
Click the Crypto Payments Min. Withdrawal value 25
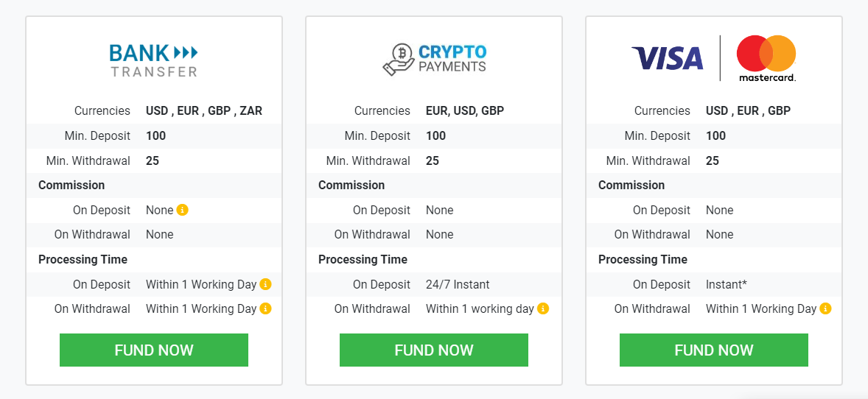tap(433, 160)
